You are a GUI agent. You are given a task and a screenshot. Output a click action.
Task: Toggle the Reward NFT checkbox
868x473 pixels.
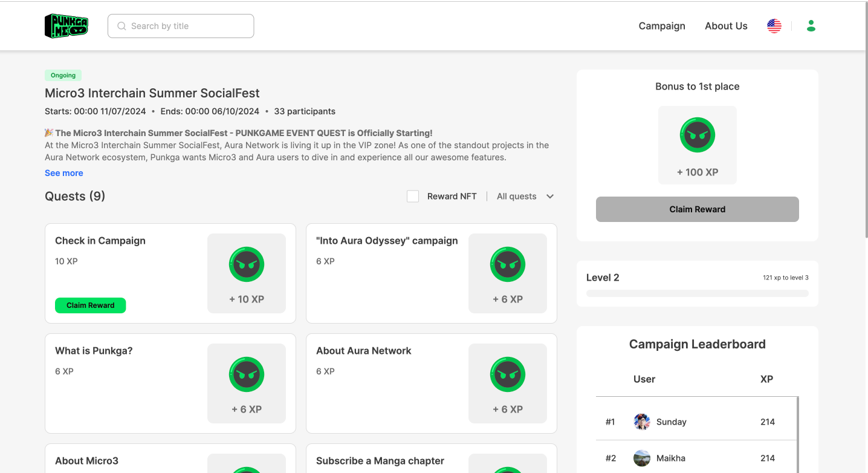click(413, 196)
